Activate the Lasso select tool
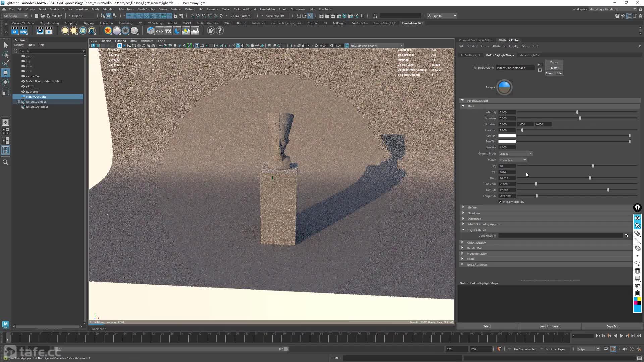644x362 pixels. 6,54
